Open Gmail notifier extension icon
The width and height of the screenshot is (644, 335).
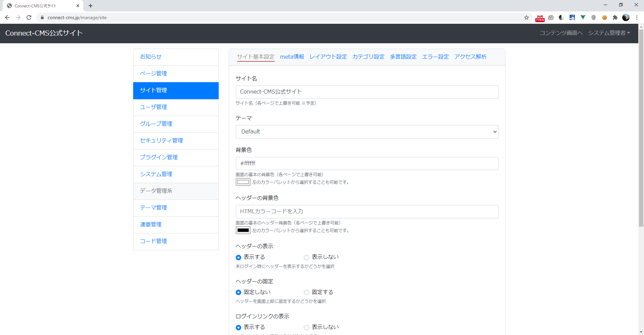pos(540,17)
